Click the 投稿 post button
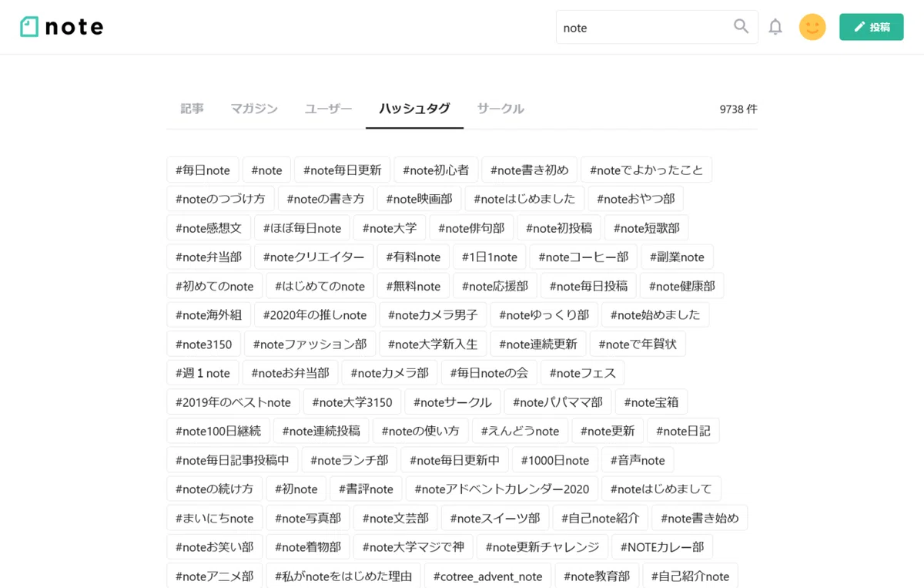This screenshot has width=924, height=588. pyautogui.click(x=872, y=27)
